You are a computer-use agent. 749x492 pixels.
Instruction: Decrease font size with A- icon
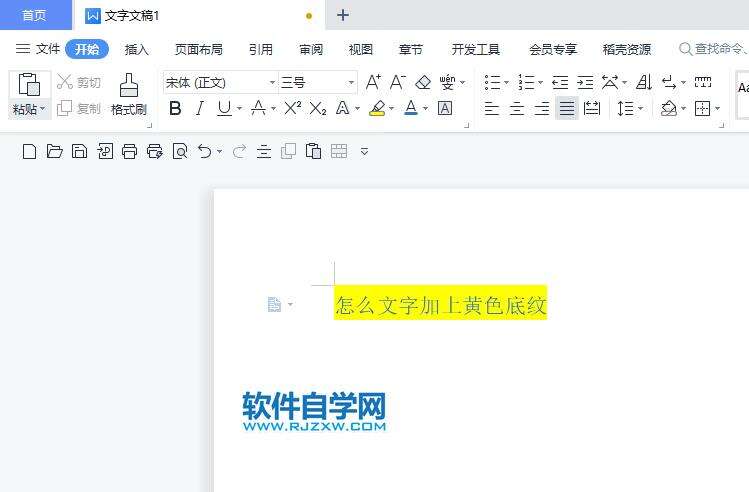[398, 82]
